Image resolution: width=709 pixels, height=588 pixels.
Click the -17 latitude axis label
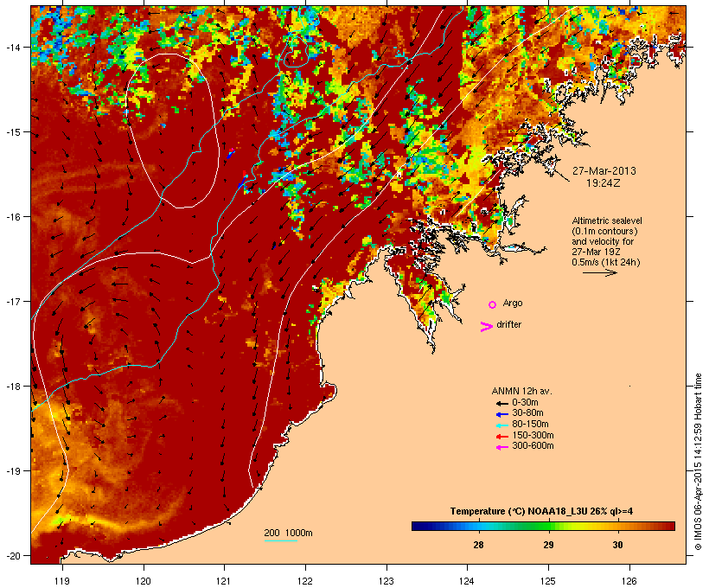point(12,301)
